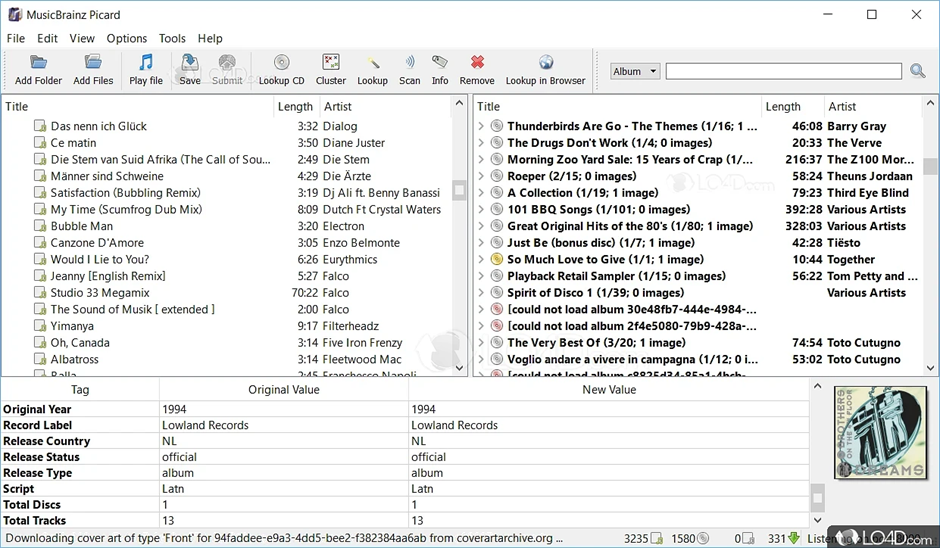
Task: Sort left pane by Title column header
Action: tap(138, 106)
